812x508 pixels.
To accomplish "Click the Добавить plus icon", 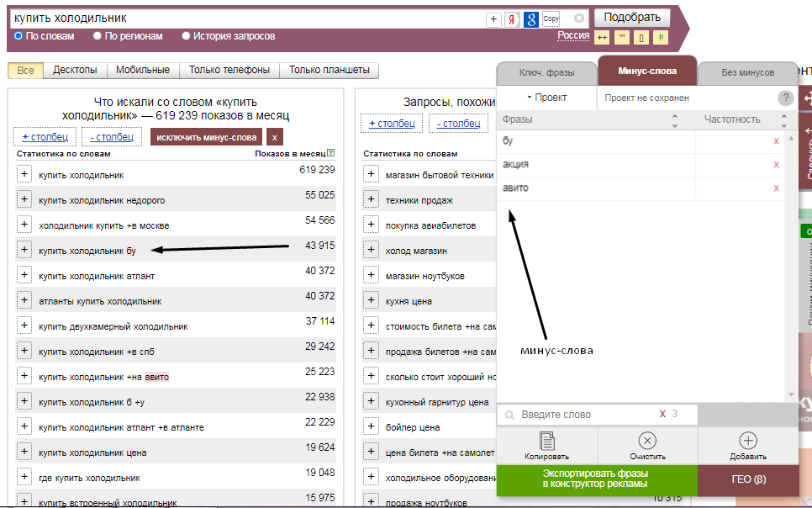I will (748, 441).
